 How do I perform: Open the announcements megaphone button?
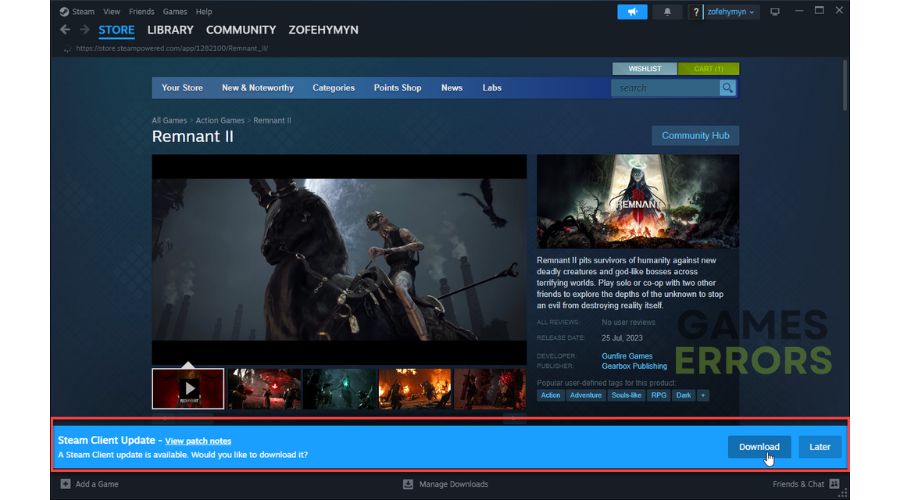632,11
